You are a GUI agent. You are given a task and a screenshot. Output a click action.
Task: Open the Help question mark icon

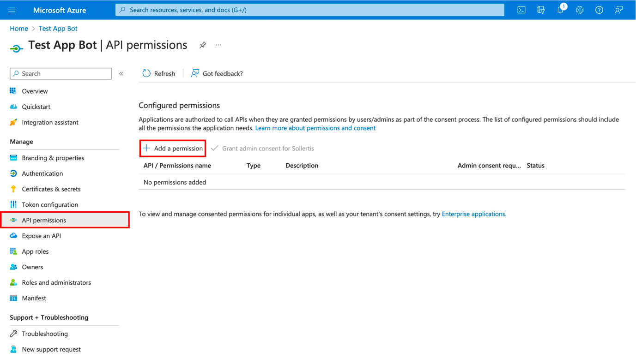(x=599, y=10)
